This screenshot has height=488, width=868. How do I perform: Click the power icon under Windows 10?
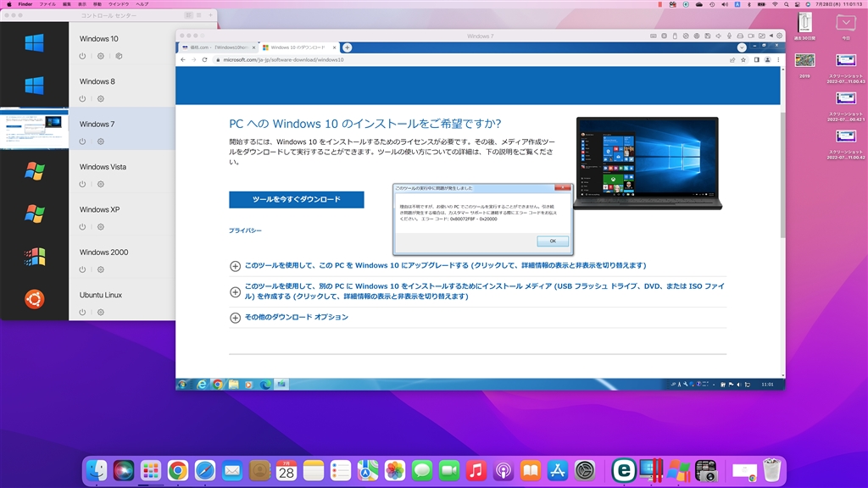pos(82,56)
